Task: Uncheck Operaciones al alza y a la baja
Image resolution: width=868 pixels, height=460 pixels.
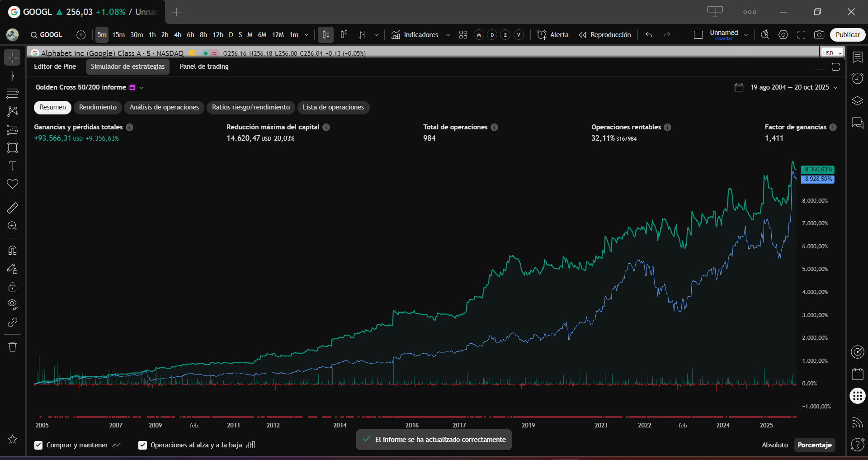Action: (x=142, y=445)
